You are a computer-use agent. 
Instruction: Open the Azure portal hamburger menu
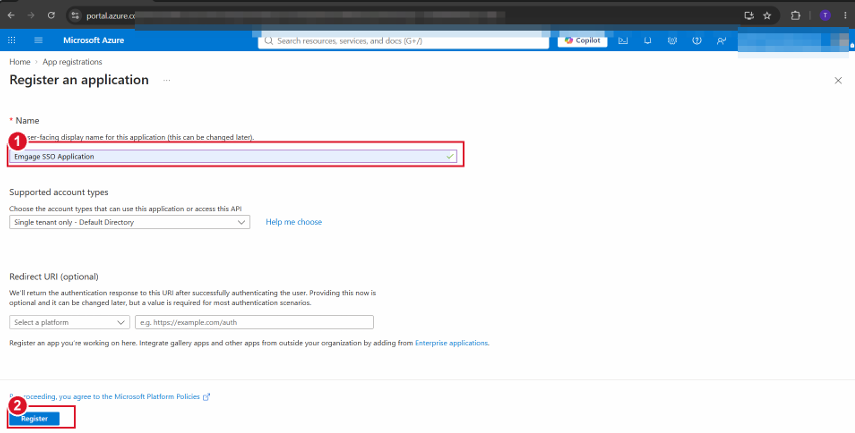[38, 40]
